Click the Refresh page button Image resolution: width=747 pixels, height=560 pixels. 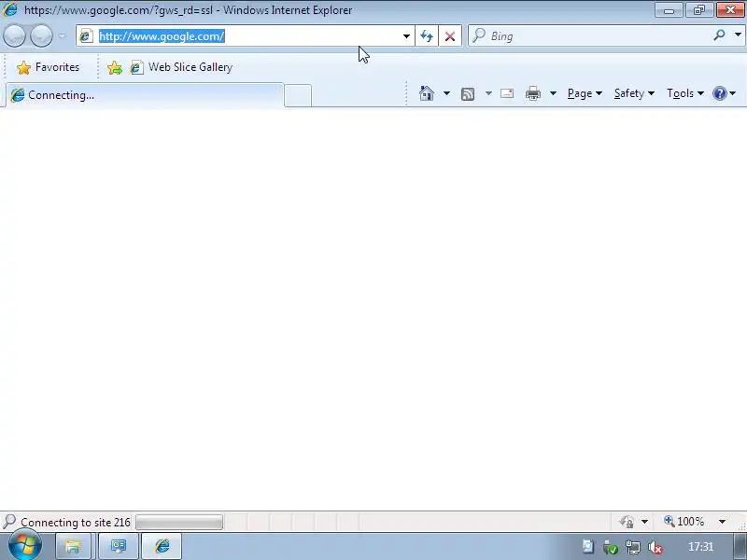point(427,36)
